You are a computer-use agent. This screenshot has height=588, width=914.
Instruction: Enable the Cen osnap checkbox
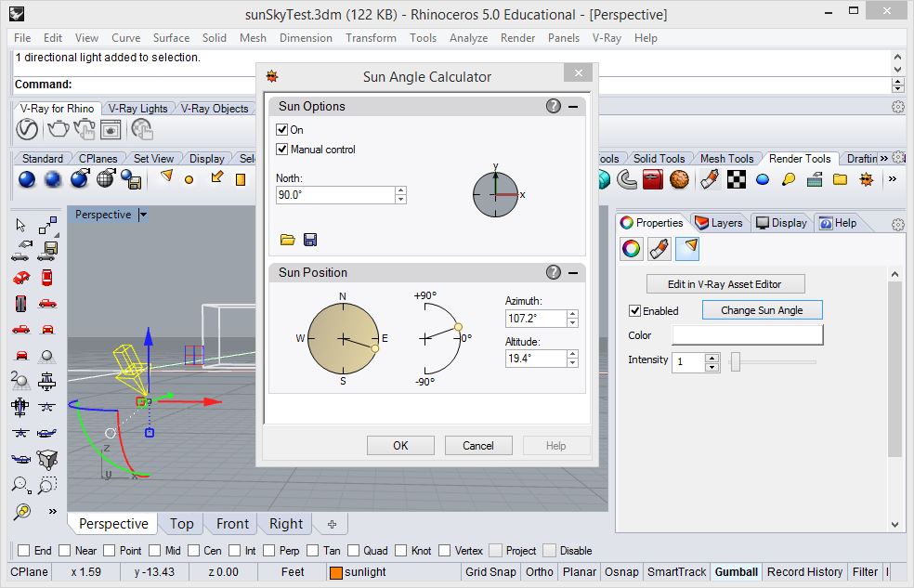pos(194,551)
